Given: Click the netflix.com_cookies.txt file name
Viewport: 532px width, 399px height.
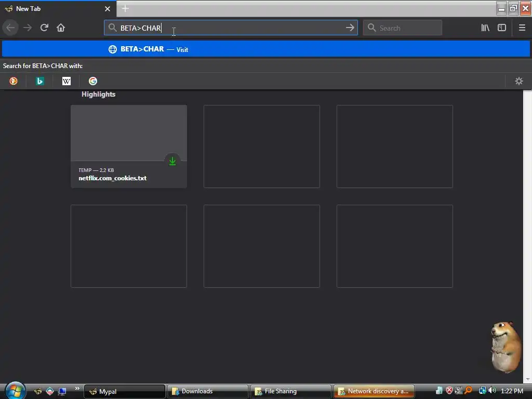Looking at the screenshot, I should point(113,178).
